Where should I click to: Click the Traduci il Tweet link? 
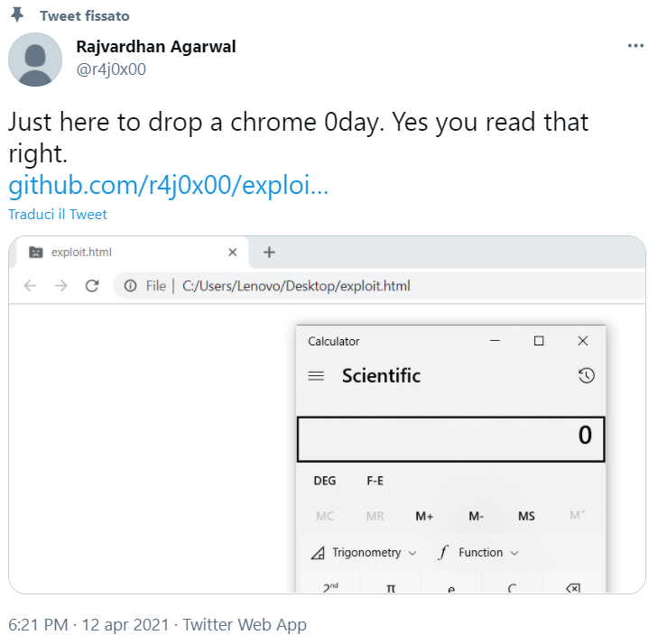[58, 215]
